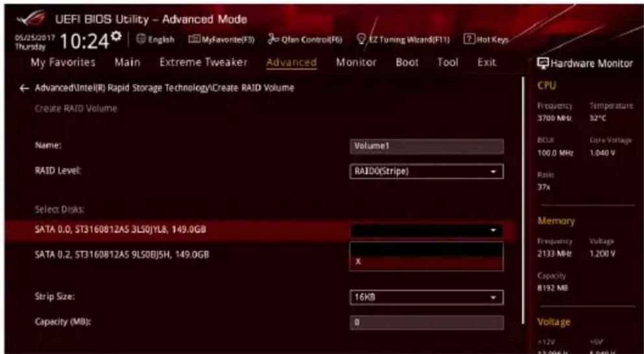Click the ROG logo icon
Screen dimensions: 644x354
(32, 19)
